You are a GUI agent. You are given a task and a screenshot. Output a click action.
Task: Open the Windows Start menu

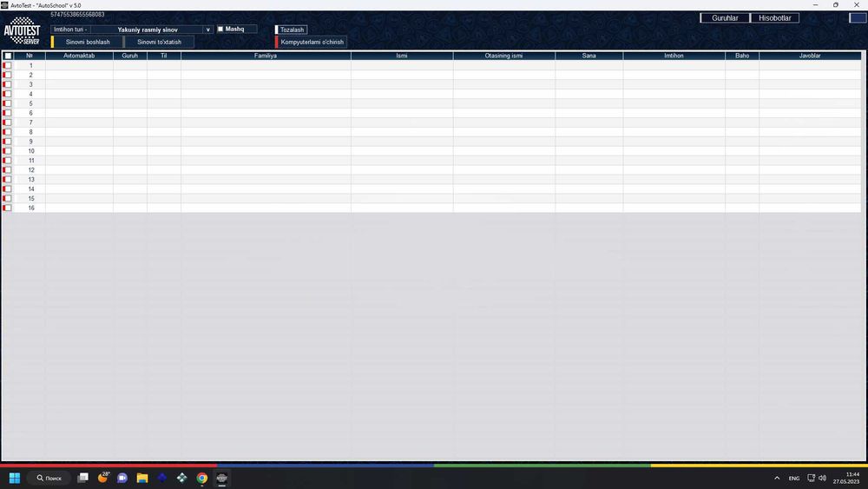[x=15, y=478]
